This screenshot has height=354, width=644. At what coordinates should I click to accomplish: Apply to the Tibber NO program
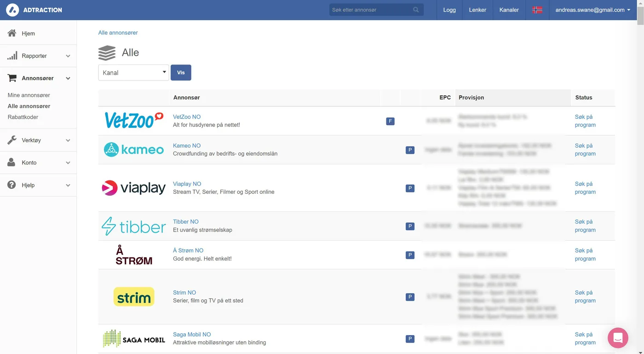(585, 226)
